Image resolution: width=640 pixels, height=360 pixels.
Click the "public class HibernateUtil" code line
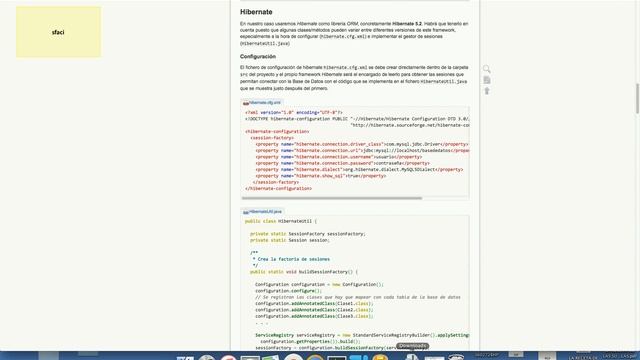281,221
